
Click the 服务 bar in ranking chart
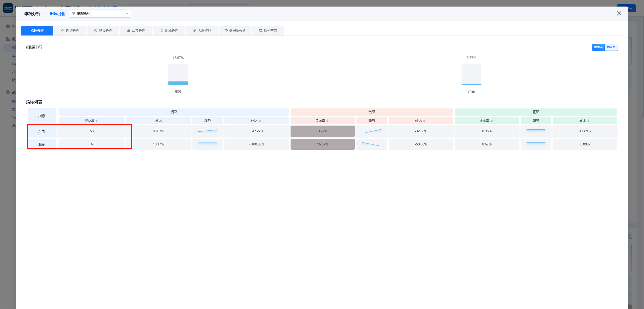pyautogui.click(x=178, y=83)
